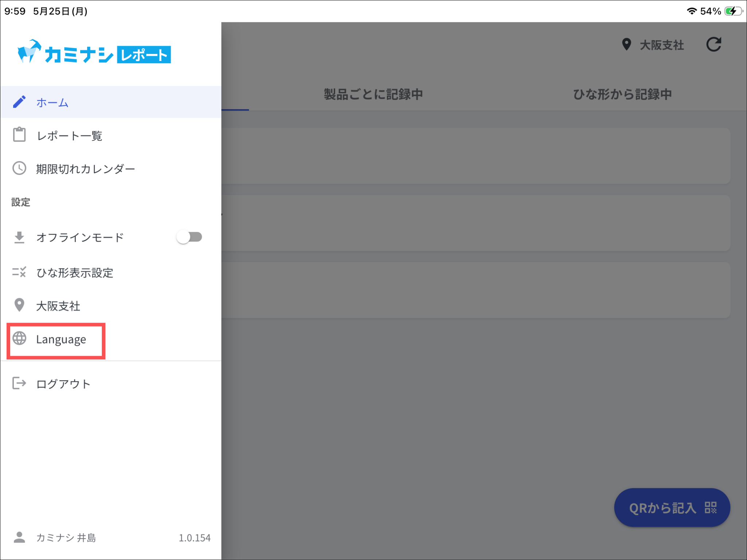Click the clipboard icon for レポート一覧
The height and width of the screenshot is (560, 747).
click(x=19, y=135)
